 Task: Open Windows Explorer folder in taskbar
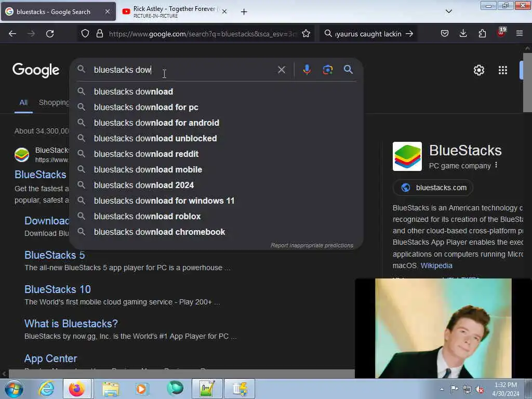(110, 389)
